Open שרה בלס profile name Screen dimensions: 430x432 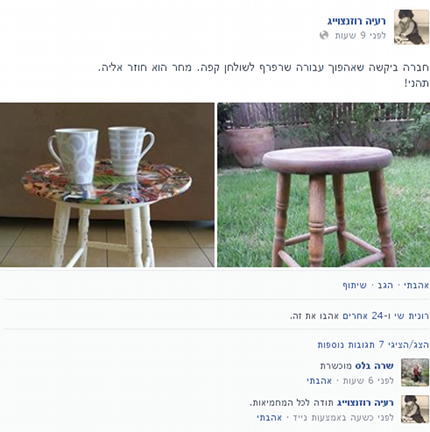pyautogui.click(x=374, y=366)
